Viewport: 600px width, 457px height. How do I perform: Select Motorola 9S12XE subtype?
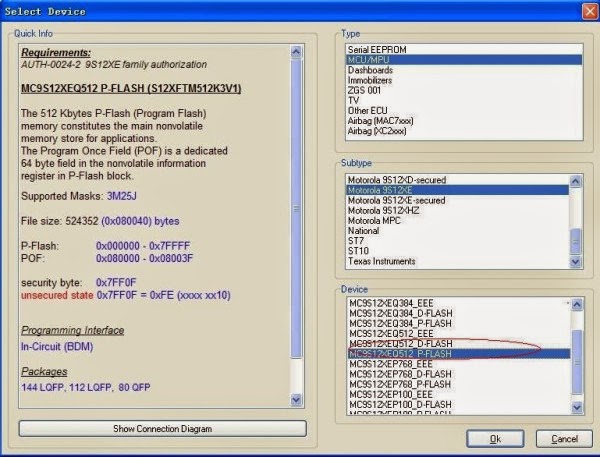point(458,190)
